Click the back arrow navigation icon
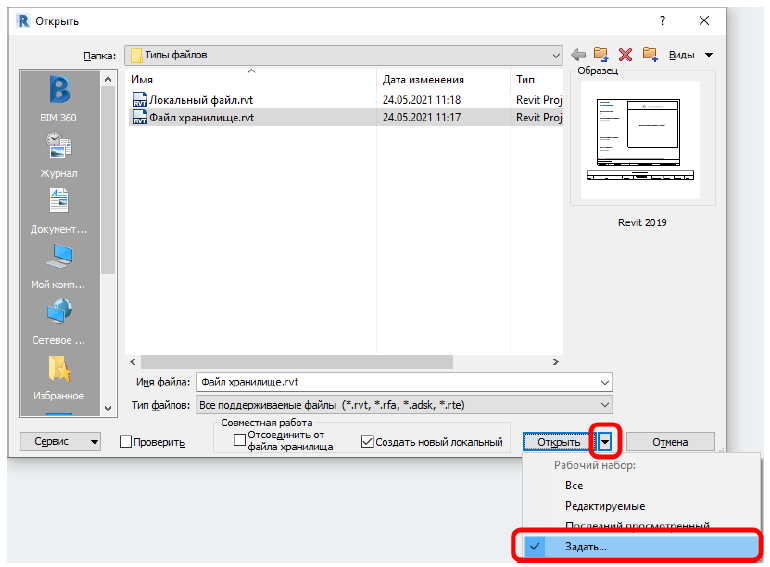The height and width of the screenshot is (567, 770). point(578,54)
